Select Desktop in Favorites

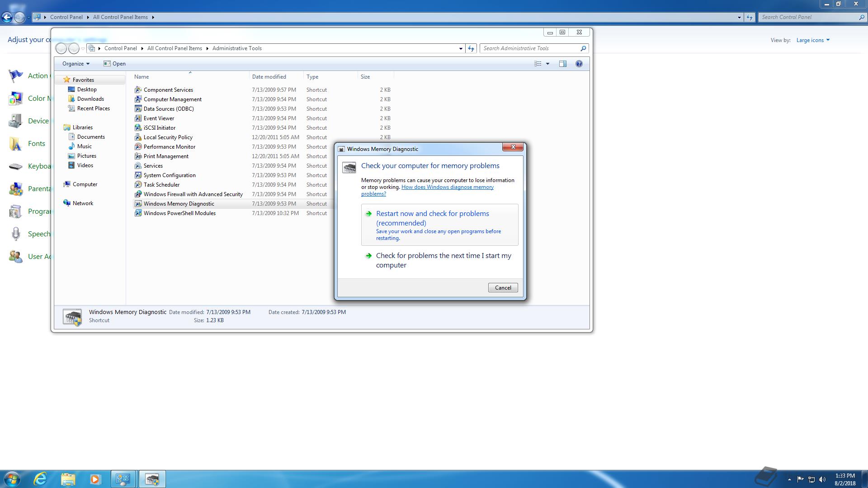pyautogui.click(x=87, y=89)
